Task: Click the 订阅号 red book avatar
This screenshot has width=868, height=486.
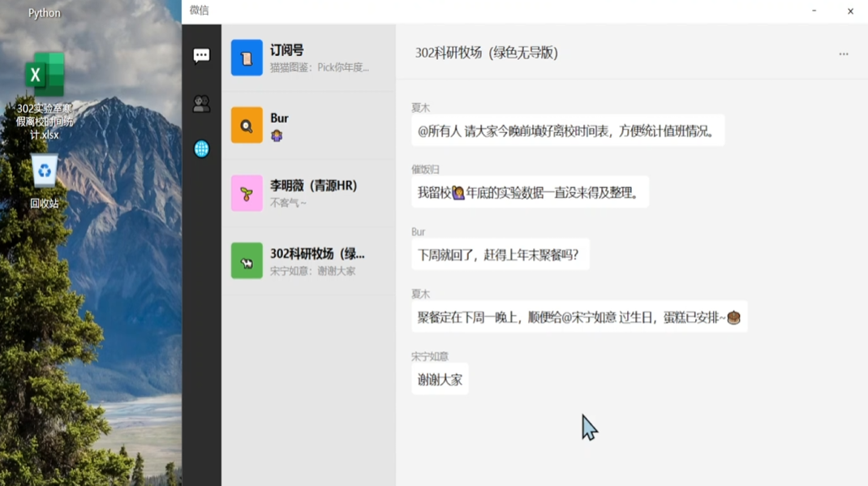Action: pos(247,56)
